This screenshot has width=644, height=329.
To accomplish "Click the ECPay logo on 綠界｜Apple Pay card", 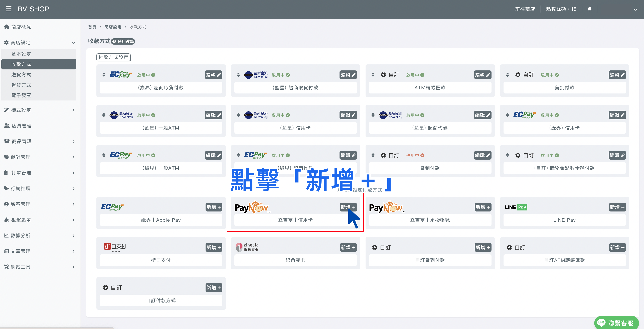I will click(112, 207).
